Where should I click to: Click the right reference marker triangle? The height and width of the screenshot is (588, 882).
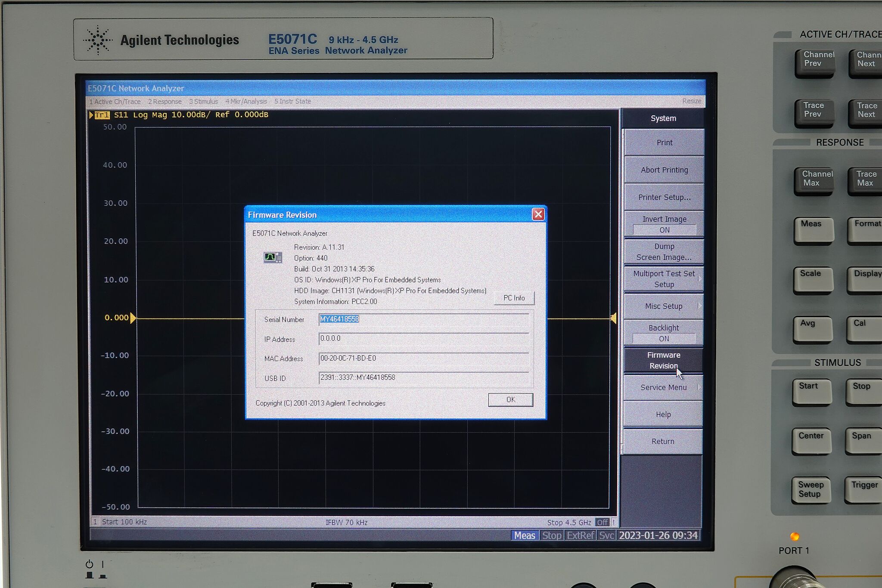pos(613,319)
